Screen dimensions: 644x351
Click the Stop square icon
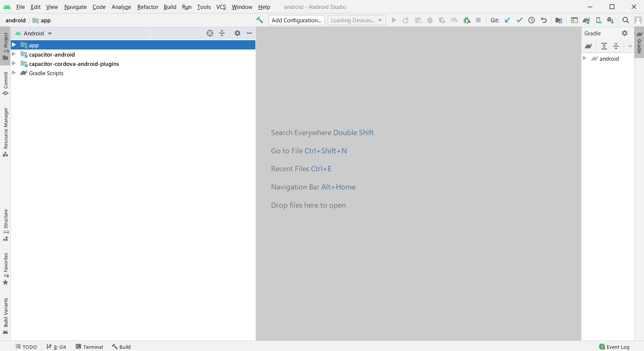(x=478, y=20)
